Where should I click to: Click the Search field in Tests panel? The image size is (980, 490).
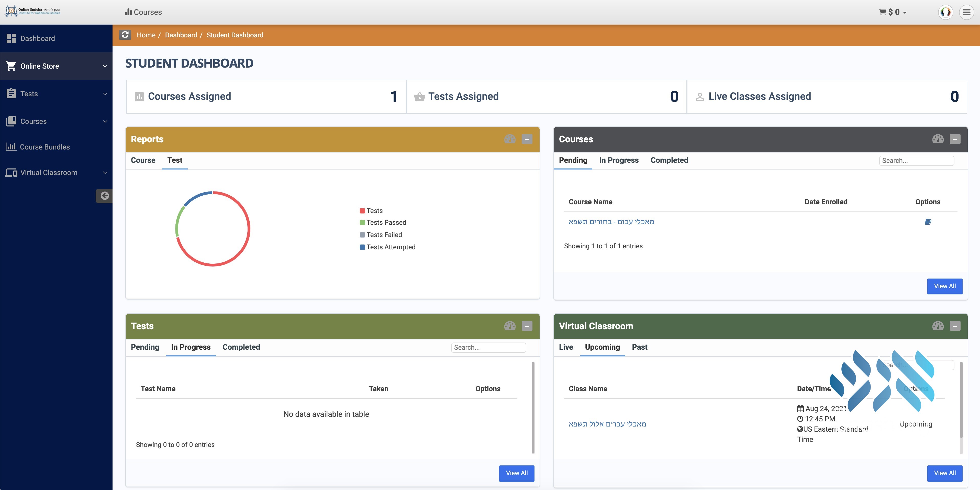tap(488, 347)
